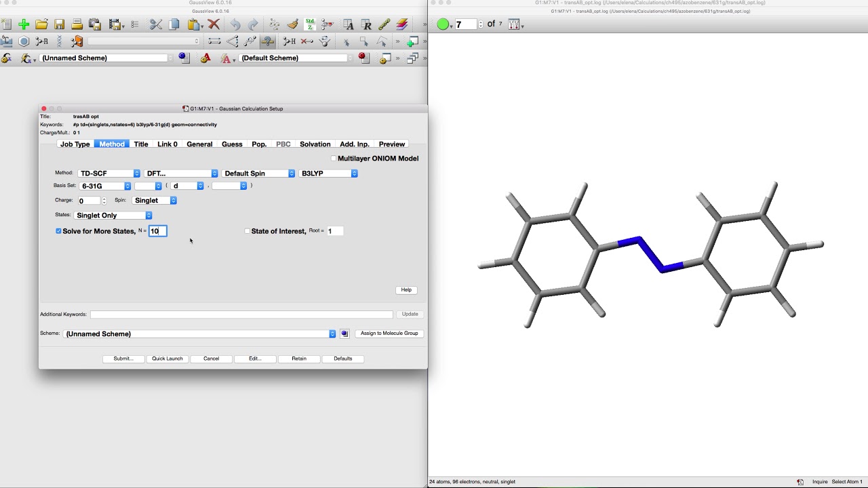Image resolution: width=868 pixels, height=488 pixels.
Task: Click the Undo arrow icon
Action: click(x=235, y=24)
